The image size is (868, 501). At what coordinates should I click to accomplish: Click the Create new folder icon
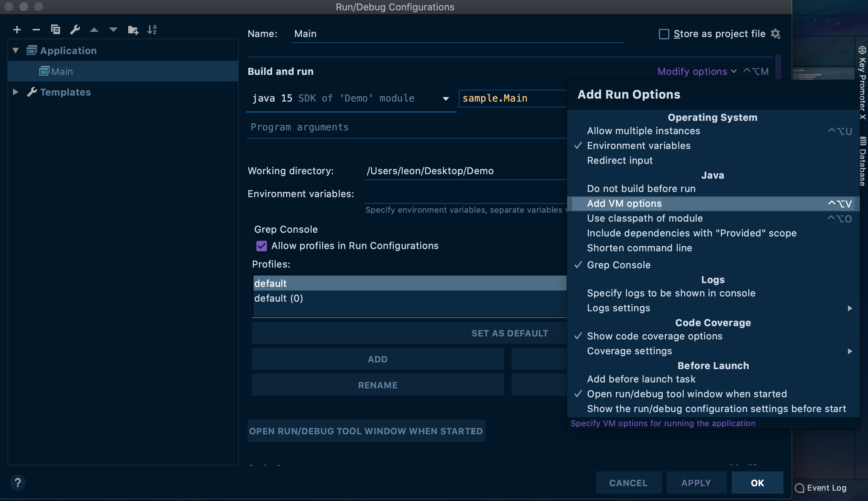click(x=133, y=30)
